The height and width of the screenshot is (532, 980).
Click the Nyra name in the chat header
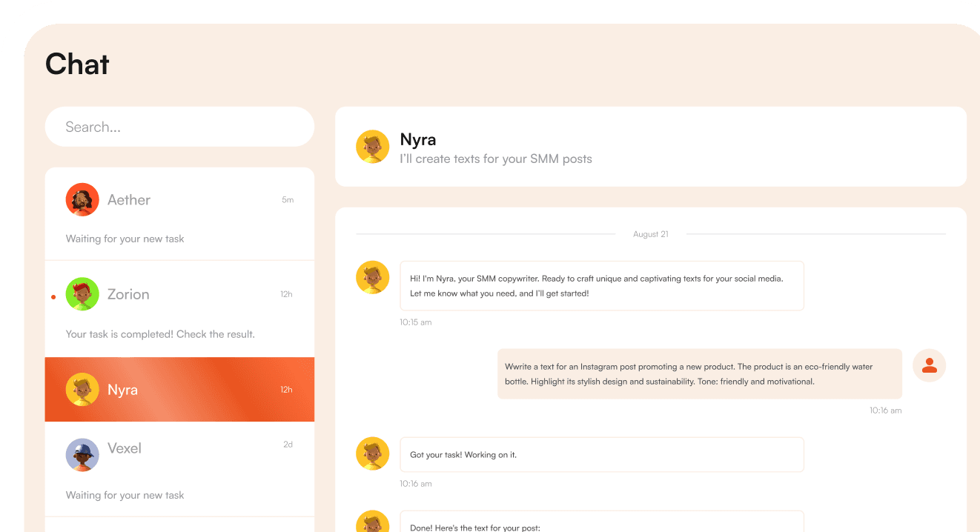tap(418, 139)
